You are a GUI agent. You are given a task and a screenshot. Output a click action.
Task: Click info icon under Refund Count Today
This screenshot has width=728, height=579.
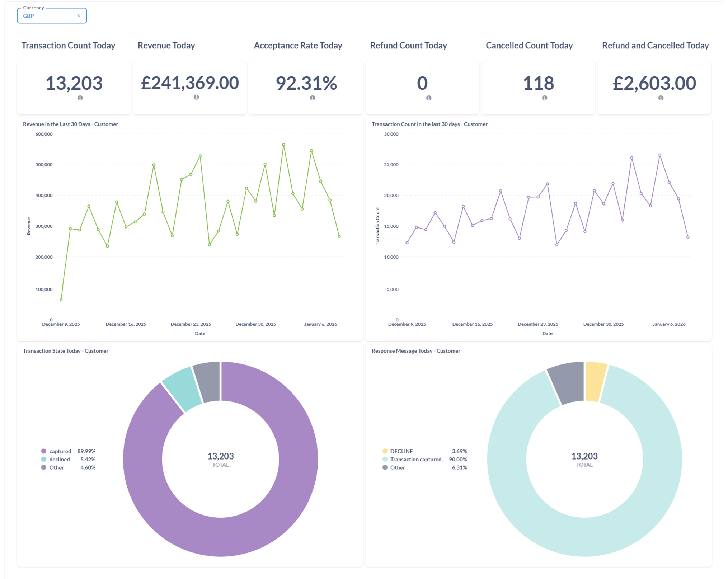click(x=429, y=98)
